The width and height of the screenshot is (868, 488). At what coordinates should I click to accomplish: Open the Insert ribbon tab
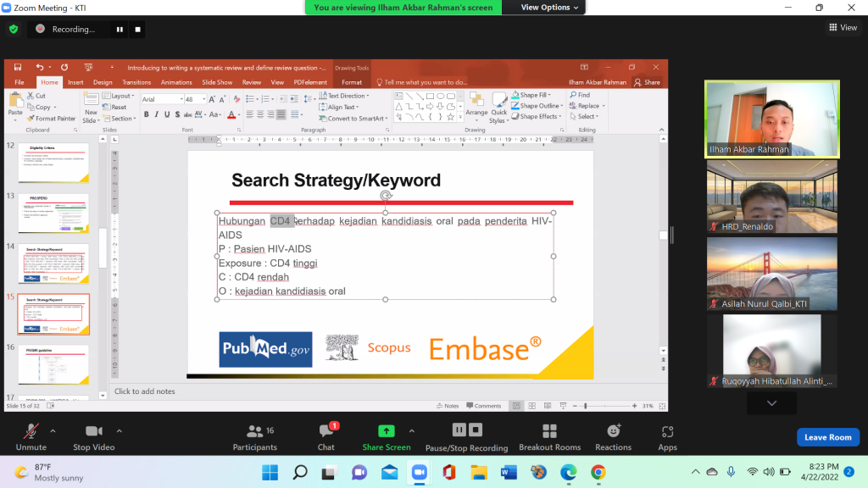click(x=75, y=82)
